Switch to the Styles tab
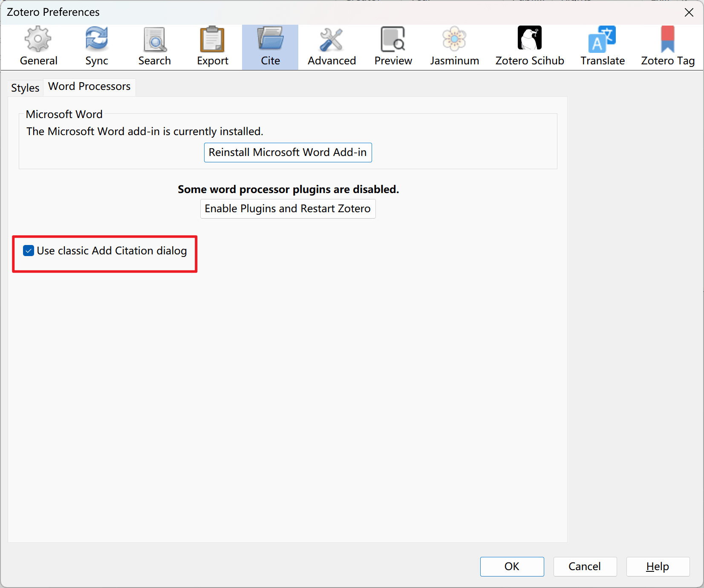Image resolution: width=704 pixels, height=588 pixels. pyautogui.click(x=25, y=88)
